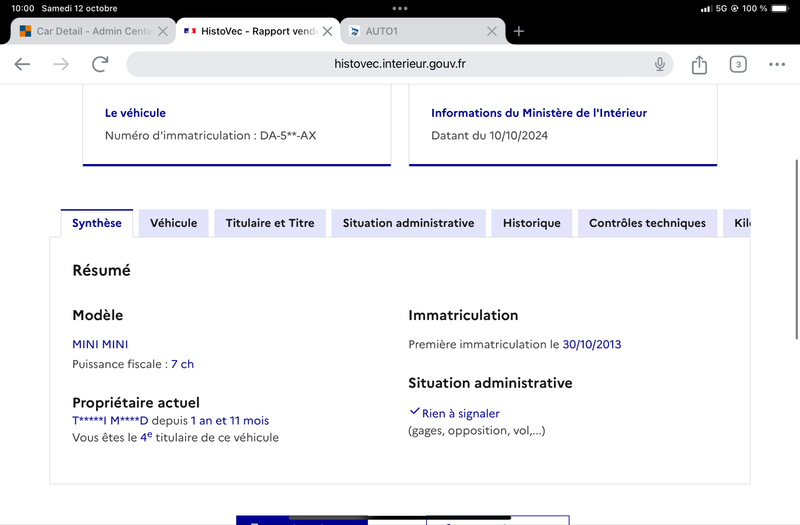Click the MINI MINI model text
800x525 pixels.
[x=100, y=344]
